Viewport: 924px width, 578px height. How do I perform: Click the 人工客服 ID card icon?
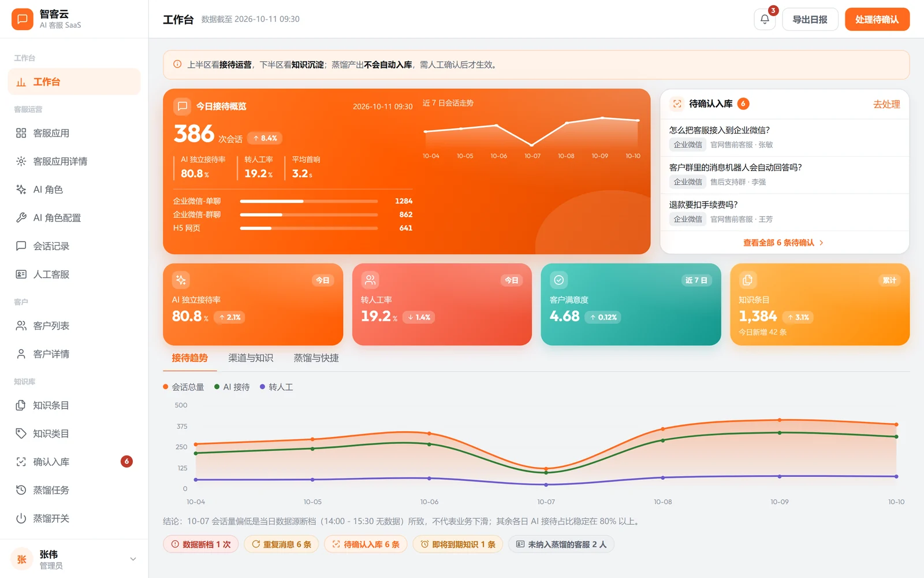coord(21,275)
